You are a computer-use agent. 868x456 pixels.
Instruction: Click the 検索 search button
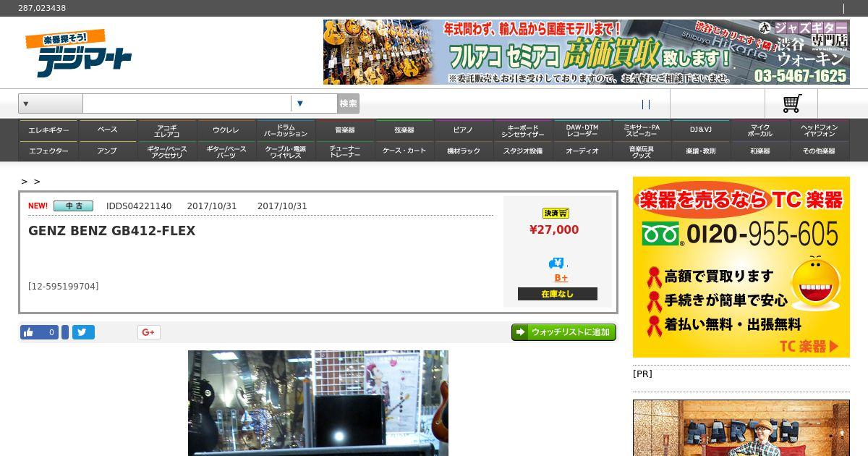(x=348, y=104)
